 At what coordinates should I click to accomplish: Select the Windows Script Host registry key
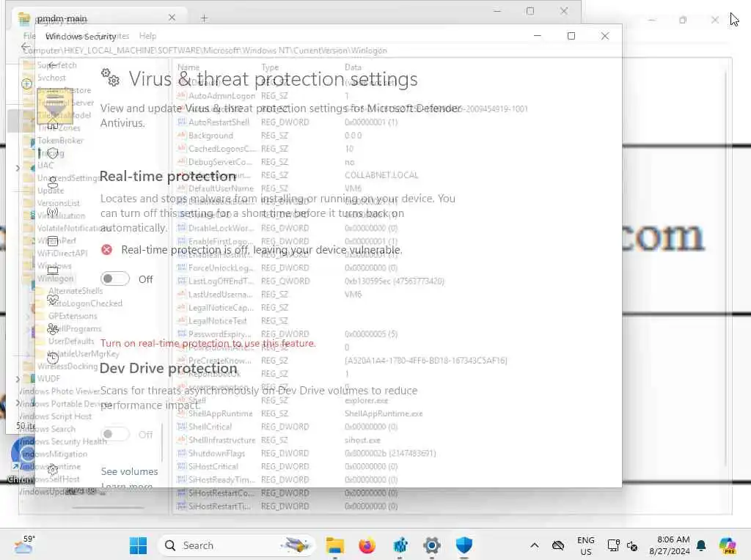coord(55,416)
